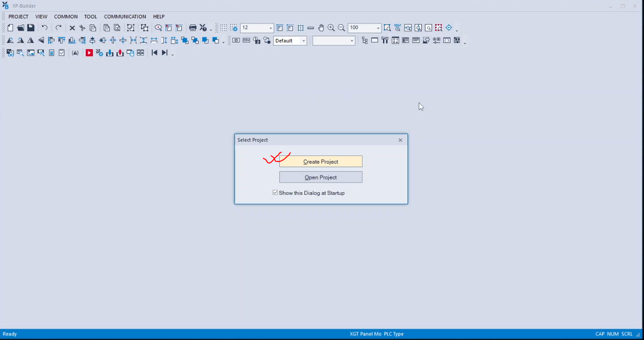
Task: Enable Show this Dialog at Startup
Action: click(x=275, y=193)
